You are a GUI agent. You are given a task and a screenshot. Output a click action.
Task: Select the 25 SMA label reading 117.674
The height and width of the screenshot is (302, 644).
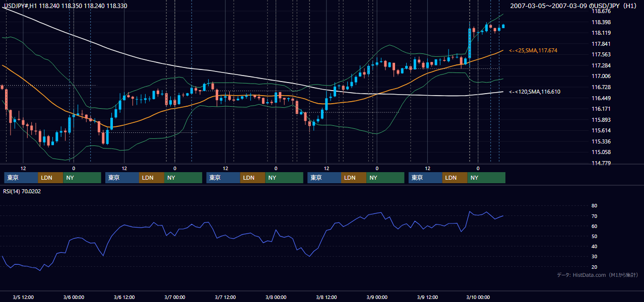[533, 51]
